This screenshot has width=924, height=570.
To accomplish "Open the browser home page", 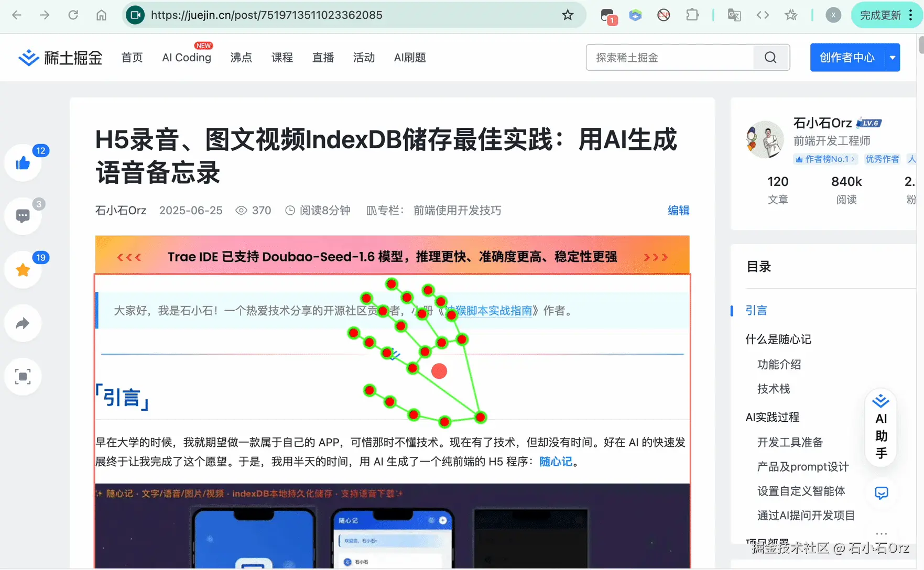I will pos(101,15).
